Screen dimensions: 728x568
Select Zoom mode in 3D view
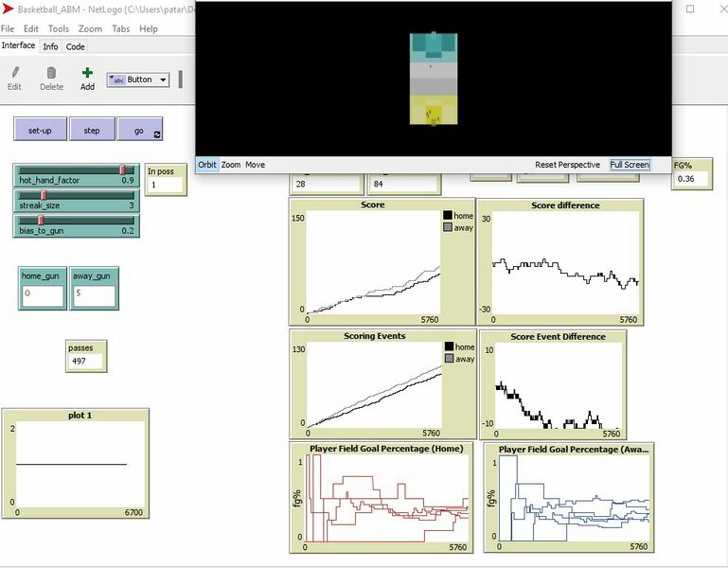coord(231,165)
